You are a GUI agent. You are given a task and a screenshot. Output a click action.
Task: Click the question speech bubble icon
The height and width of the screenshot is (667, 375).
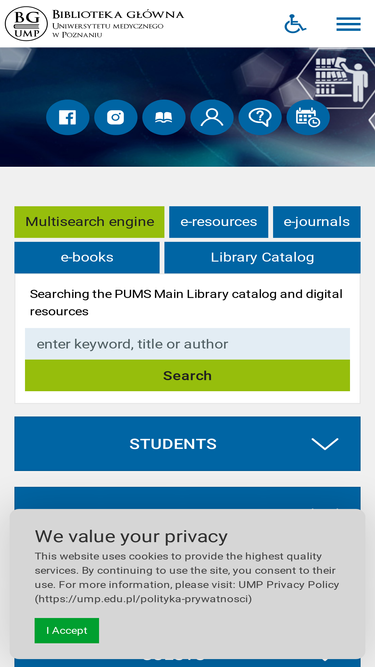pos(260,117)
